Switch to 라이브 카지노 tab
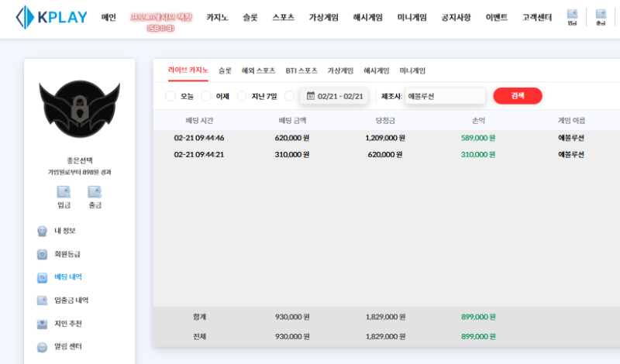 (188, 70)
